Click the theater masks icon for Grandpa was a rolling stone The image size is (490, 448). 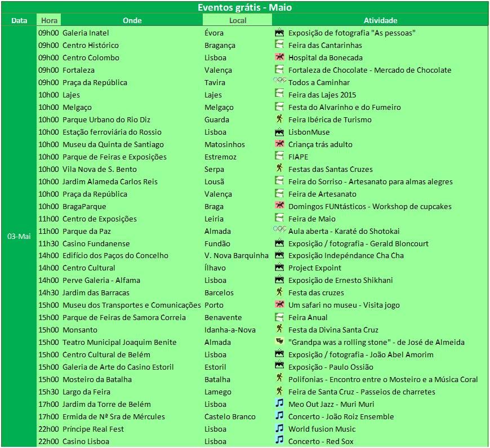(279, 342)
